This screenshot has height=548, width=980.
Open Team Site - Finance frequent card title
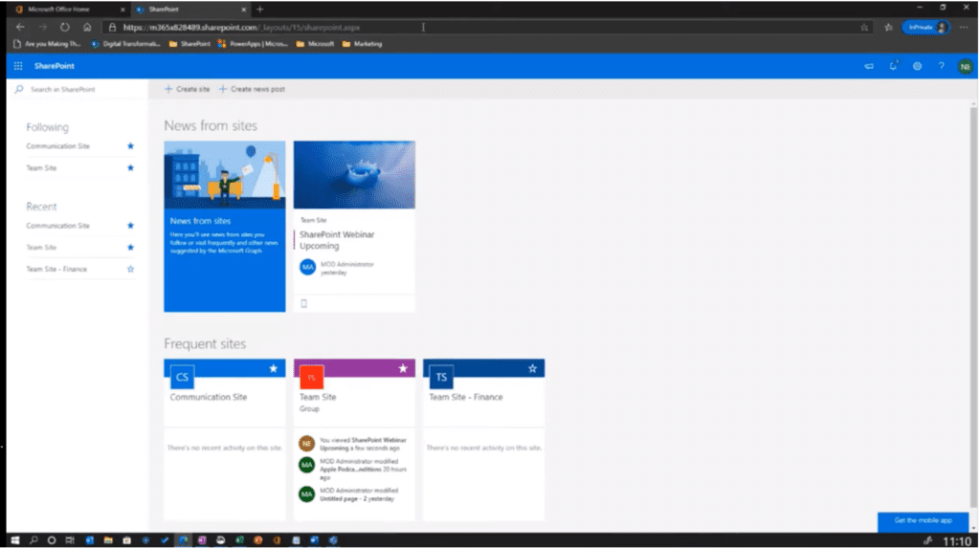[466, 397]
